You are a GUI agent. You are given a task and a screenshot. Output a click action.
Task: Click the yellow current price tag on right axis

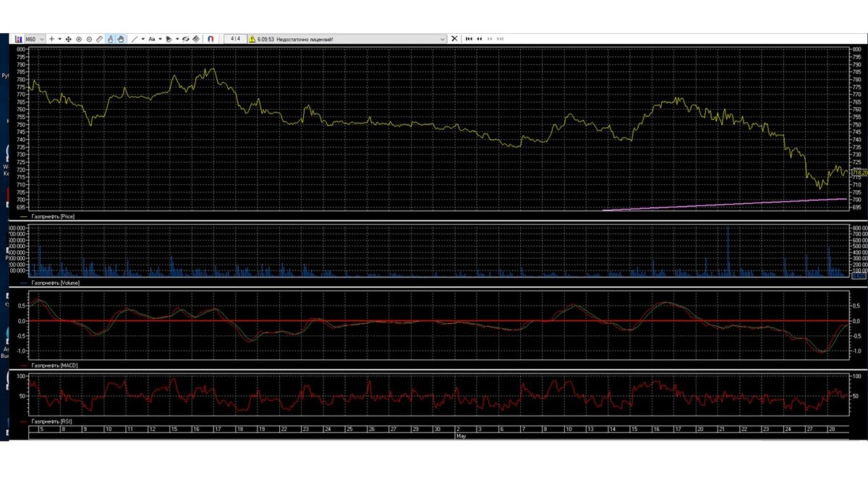(x=859, y=173)
